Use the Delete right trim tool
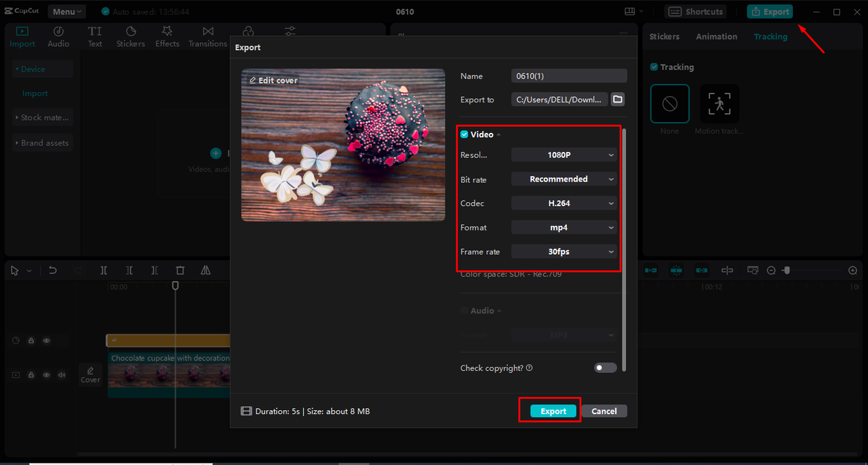The height and width of the screenshot is (465, 868). 155,270
